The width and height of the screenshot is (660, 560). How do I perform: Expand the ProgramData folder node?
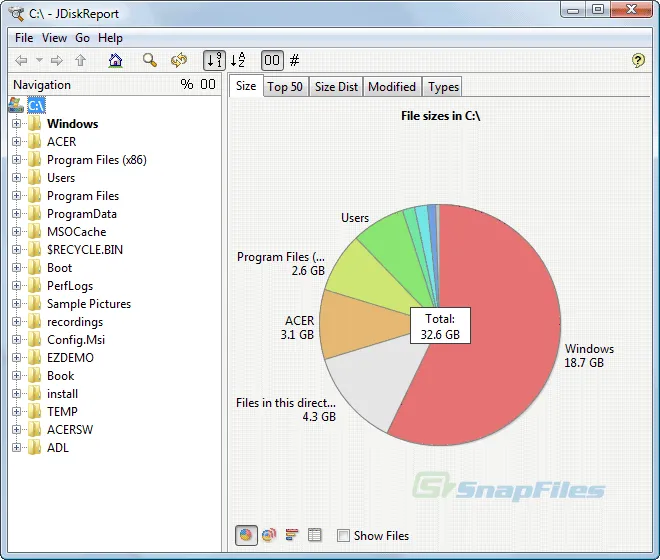[x=16, y=214]
